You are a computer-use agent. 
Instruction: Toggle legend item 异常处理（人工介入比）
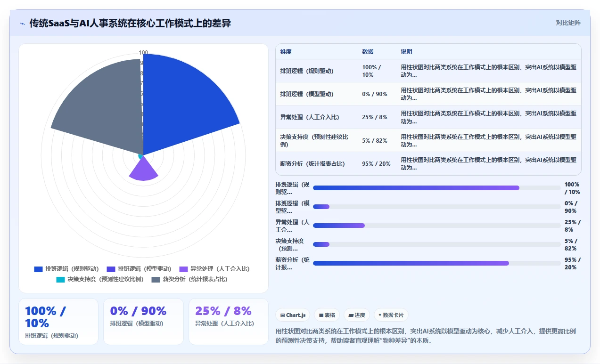[214, 269]
